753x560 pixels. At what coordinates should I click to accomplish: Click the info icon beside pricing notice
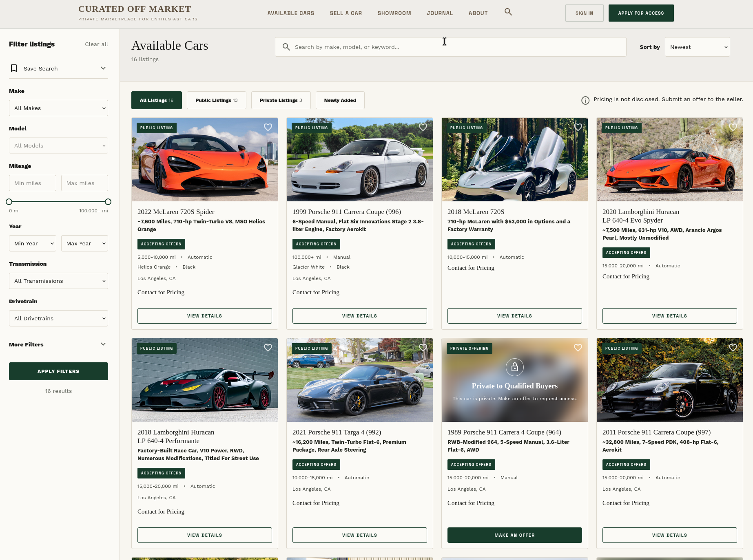[585, 100]
